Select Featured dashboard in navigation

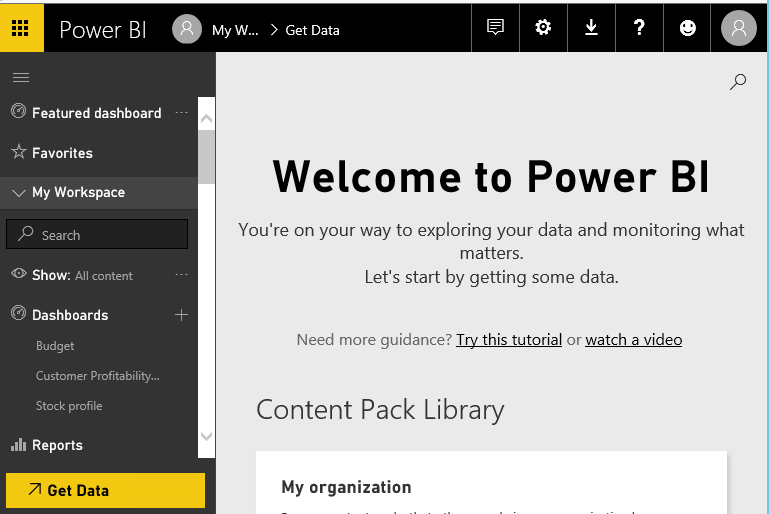(97, 113)
